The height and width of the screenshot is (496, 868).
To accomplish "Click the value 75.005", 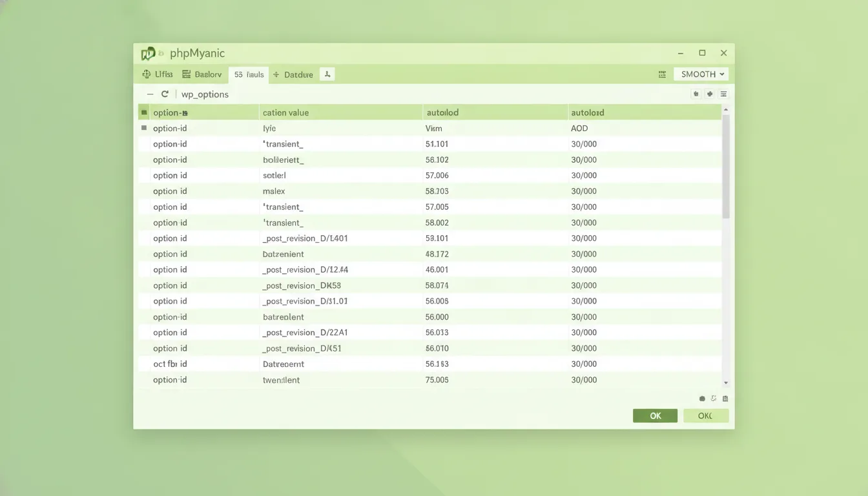I will [x=437, y=380].
